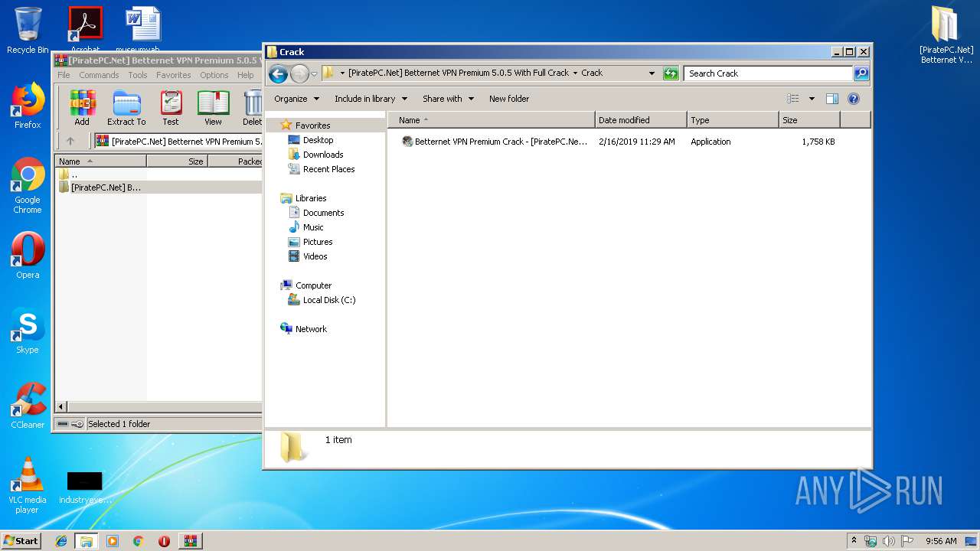
Task: Go forward in the Explorer window
Action: 299,73
